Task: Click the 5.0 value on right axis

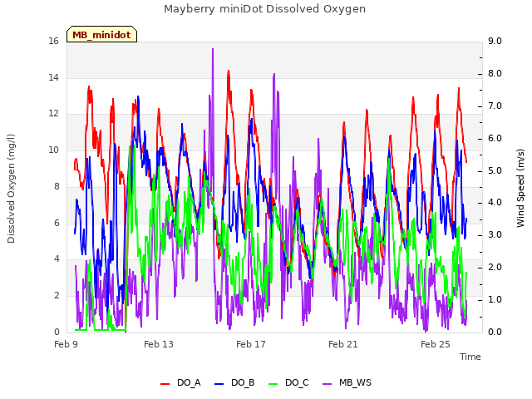Action: coord(495,170)
